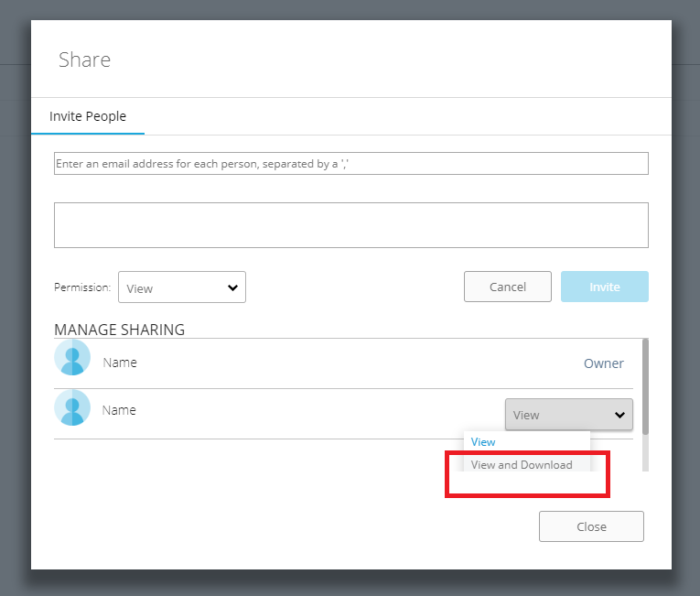This screenshot has height=596, width=700.
Task: Click the gray backdrop outside the dialog
Action: pos(14,275)
